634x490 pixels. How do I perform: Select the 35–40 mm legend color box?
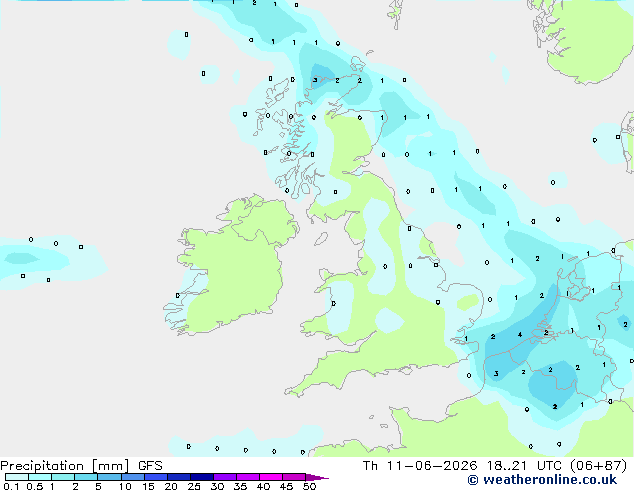(x=248, y=477)
